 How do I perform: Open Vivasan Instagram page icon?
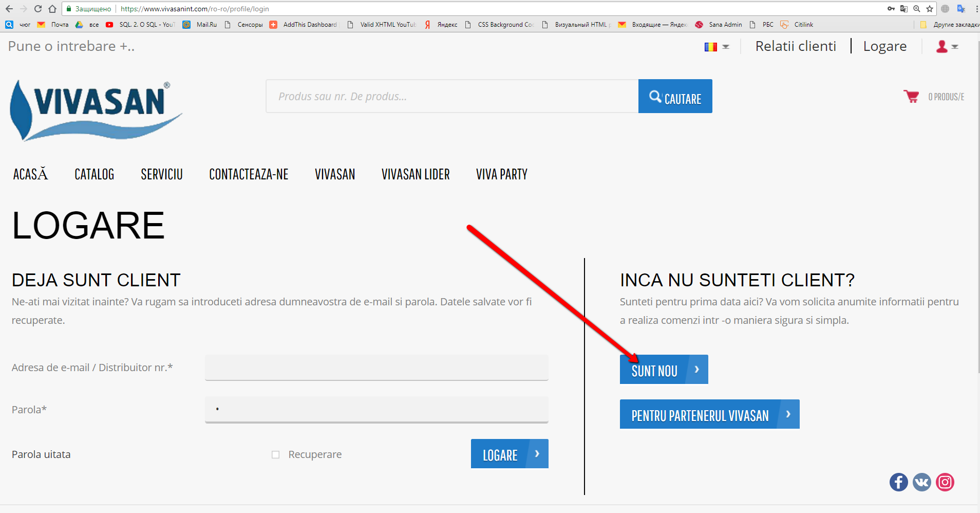(x=945, y=482)
